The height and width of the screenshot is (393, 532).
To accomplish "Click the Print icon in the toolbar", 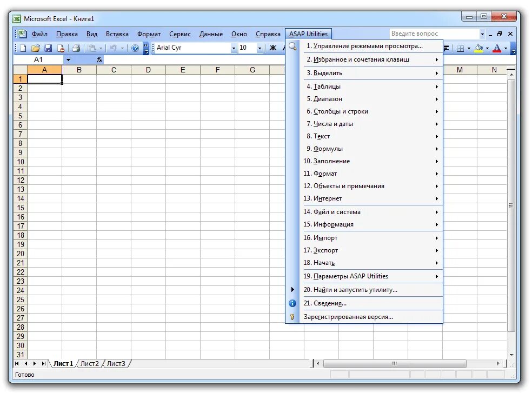I will point(76,48).
